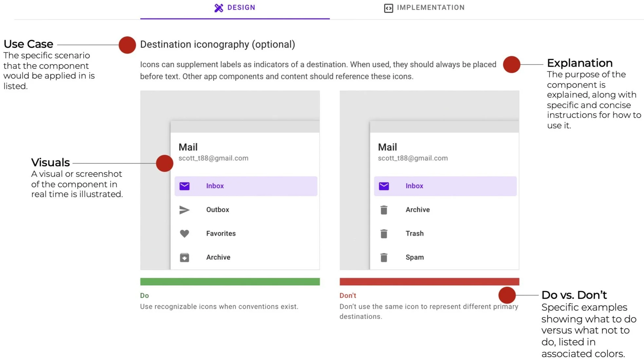Click the trash icon beside Trash label
This screenshot has width=644, height=359.
click(384, 234)
